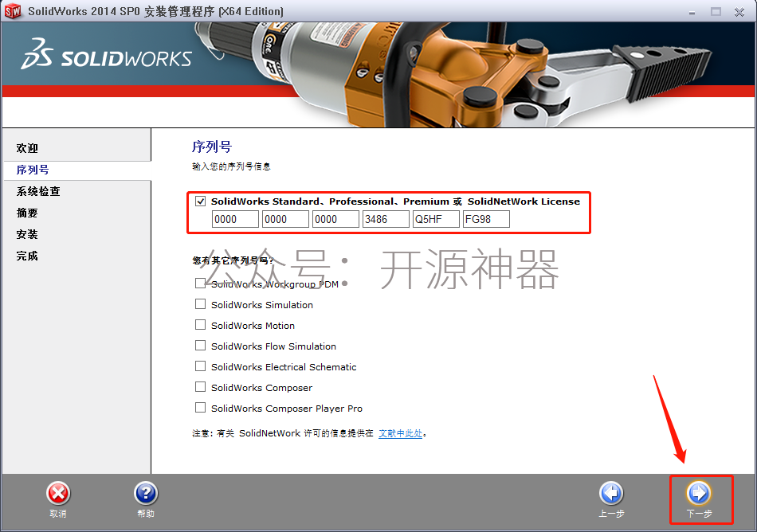Minimize the installer window
This screenshot has width=757, height=532.
tap(692, 12)
